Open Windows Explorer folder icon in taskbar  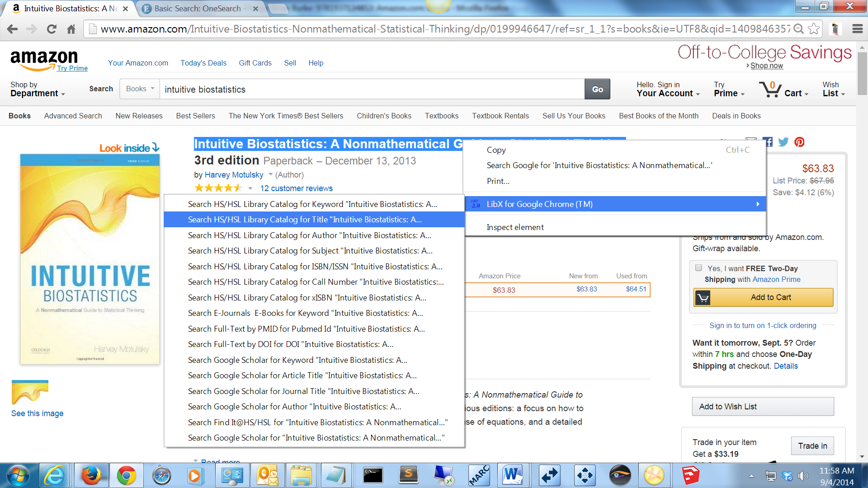tap(302, 475)
